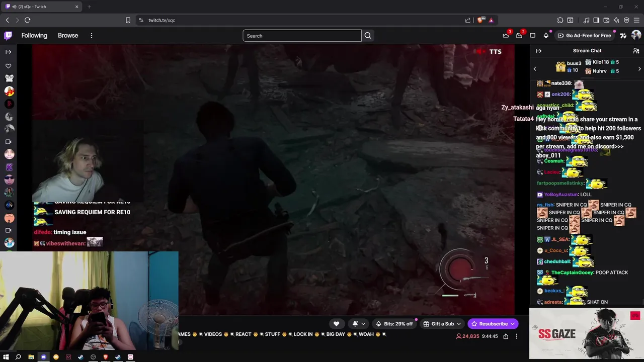The width and height of the screenshot is (644, 362).
Task: Open the Gift a Sub dropdown
Action: click(442, 324)
